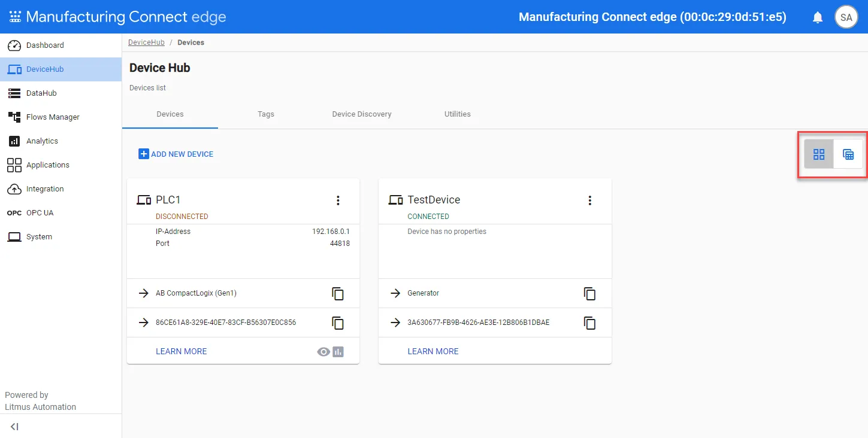Open the SA user avatar menu
The height and width of the screenshot is (438, 868).
[846, 17]
